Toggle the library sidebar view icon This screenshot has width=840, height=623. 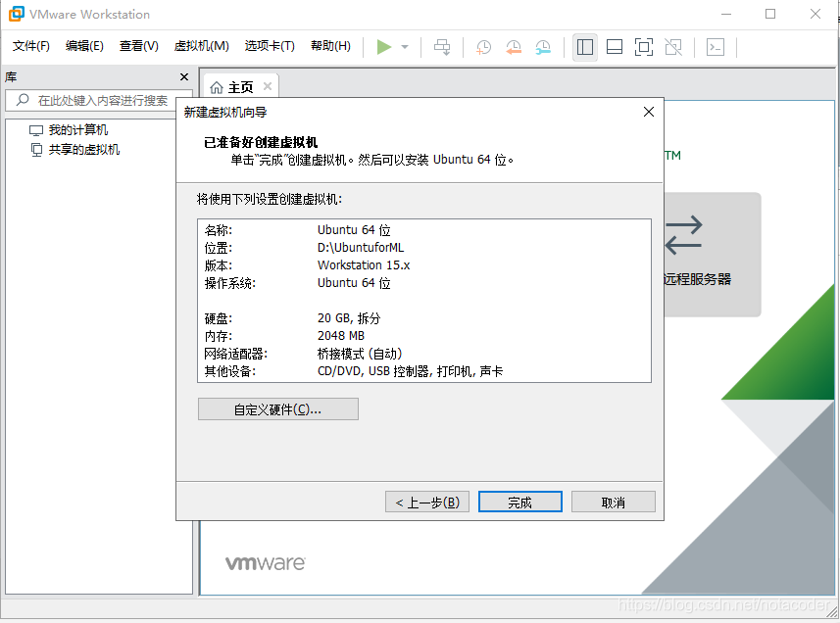pos(585,47)
